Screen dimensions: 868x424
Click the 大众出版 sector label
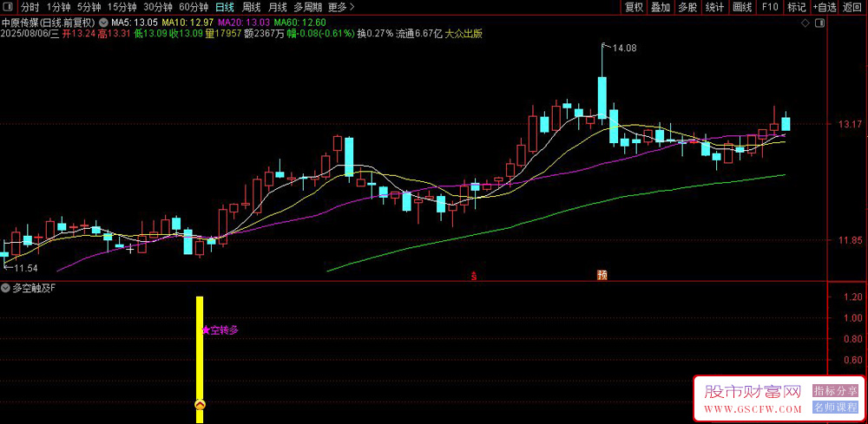tap(464, 33)
